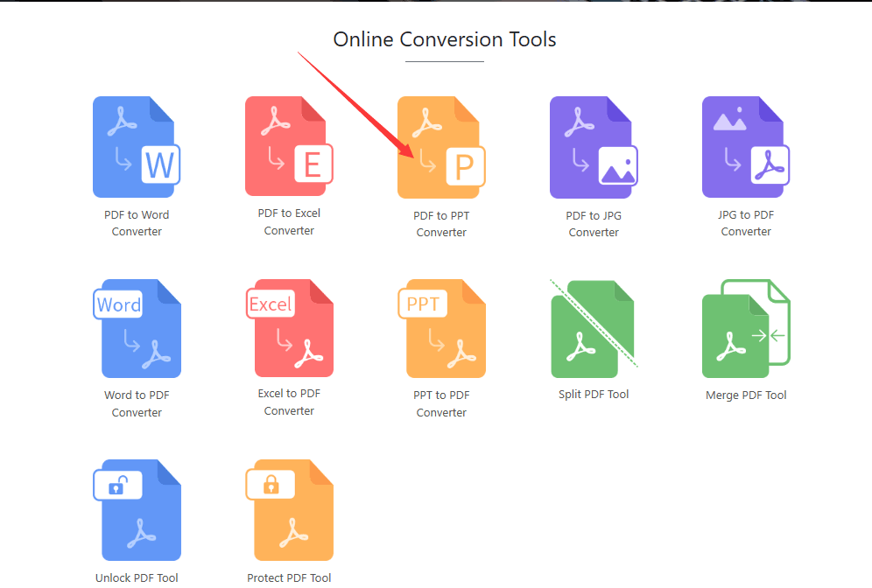
Task: Select the "Merge PDF Tool" text link
Action: (746, 395)
